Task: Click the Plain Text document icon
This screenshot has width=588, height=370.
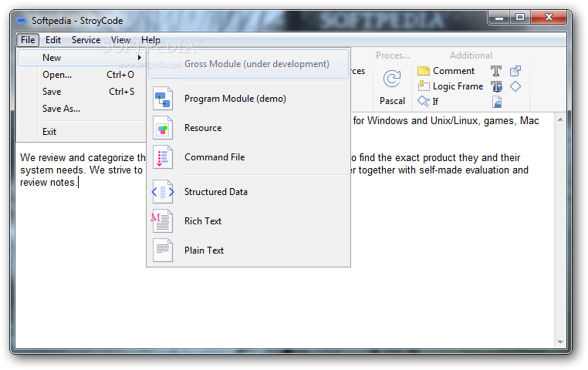Action: [x=163, y=251]
